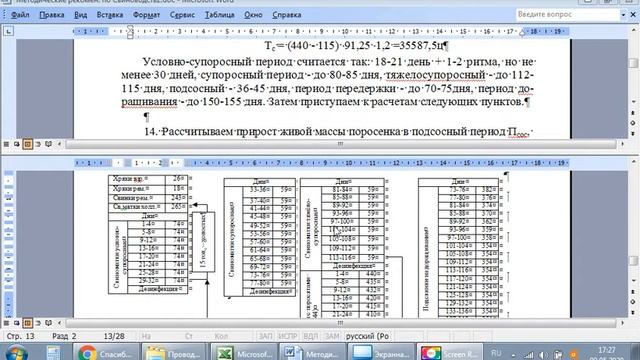Open Reading layout from top pane
Screen dimensions: 640x360
(48, 144)
